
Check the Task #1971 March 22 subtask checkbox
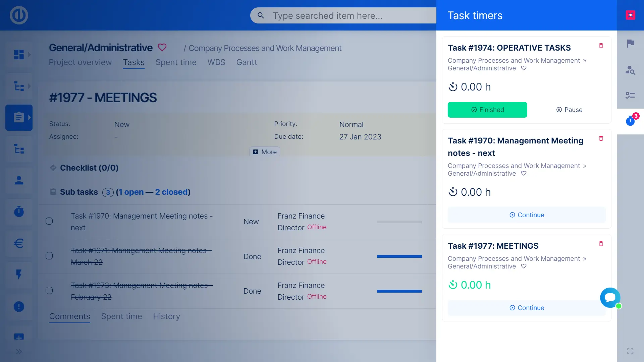(49, 256)
